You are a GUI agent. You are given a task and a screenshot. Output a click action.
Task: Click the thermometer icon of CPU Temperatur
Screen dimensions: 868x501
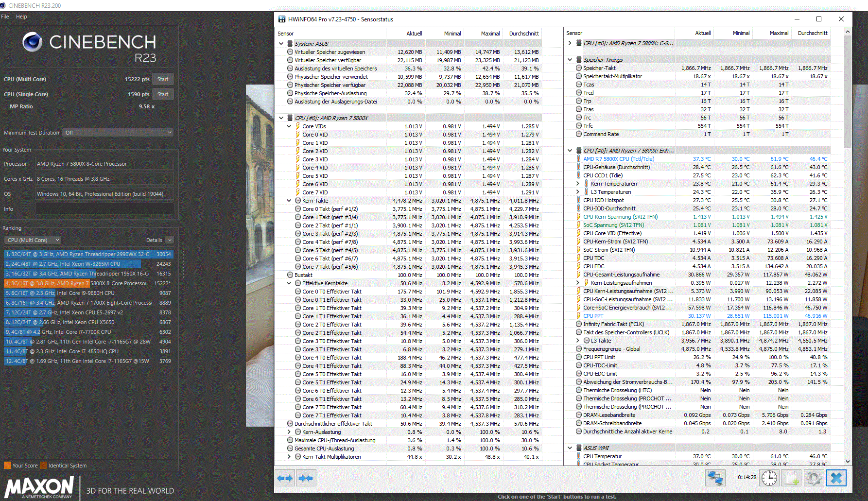pos(579,456)
